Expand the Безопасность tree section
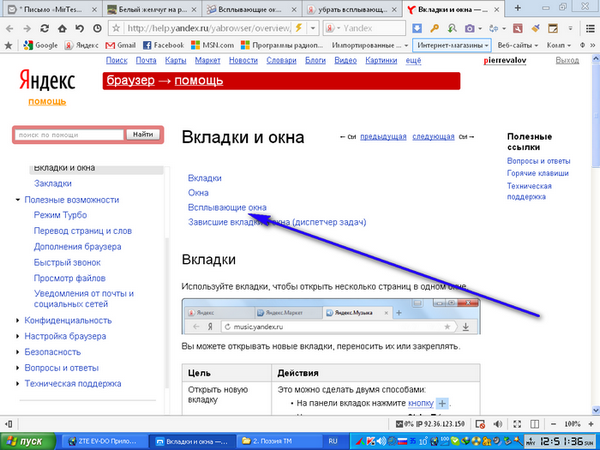 click(18, 352)
